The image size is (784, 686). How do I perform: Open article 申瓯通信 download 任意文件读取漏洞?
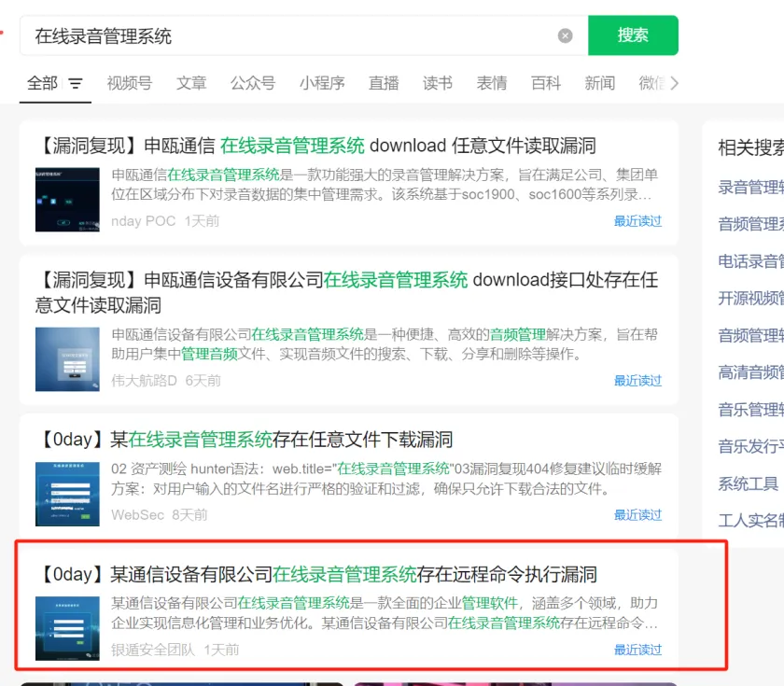click(316, 146)
